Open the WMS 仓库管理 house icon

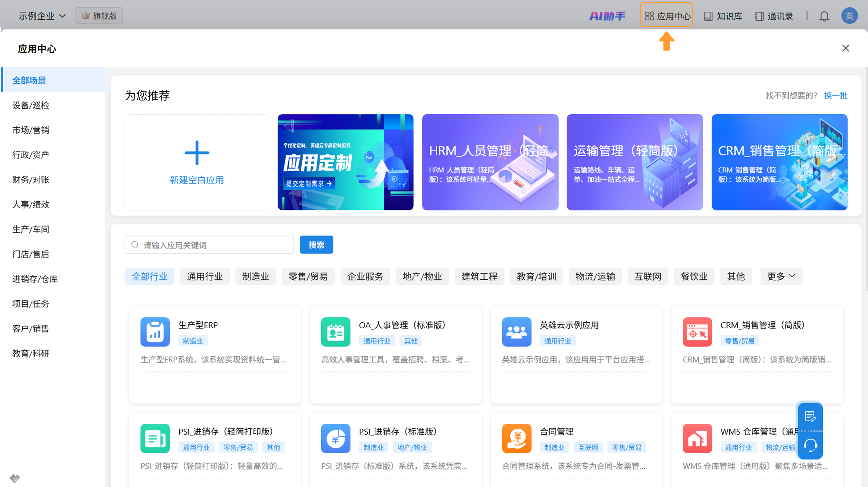[x=697, y=438]
